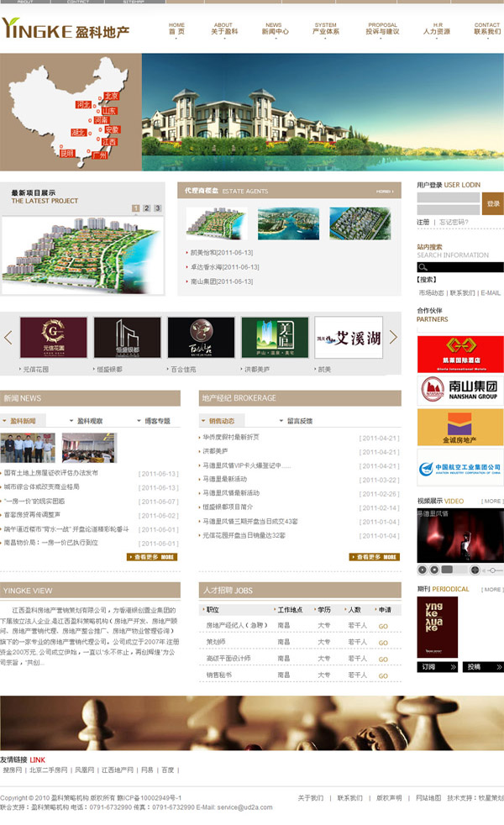
Task: Expand the 销售动态 brokerage tab
Action: [221, 421]
